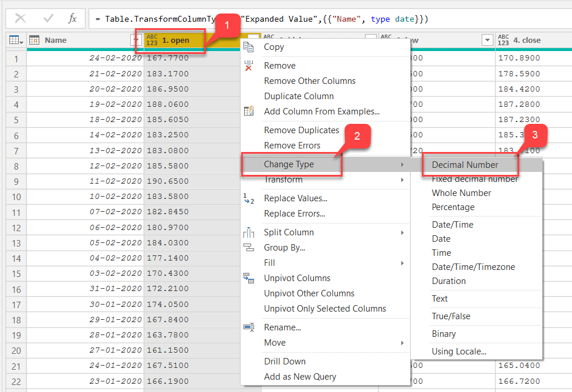
Task: Select True/False type
Action: [451, 316]
